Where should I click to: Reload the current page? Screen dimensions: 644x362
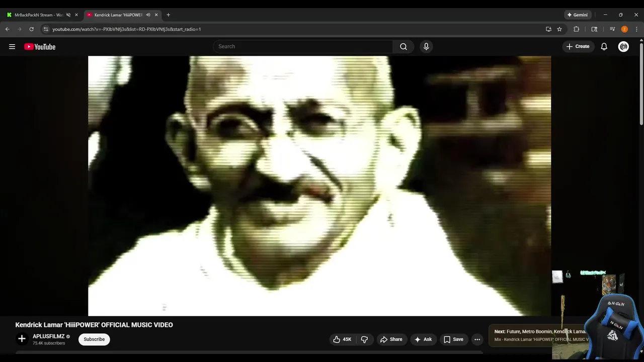coord(31,29)
